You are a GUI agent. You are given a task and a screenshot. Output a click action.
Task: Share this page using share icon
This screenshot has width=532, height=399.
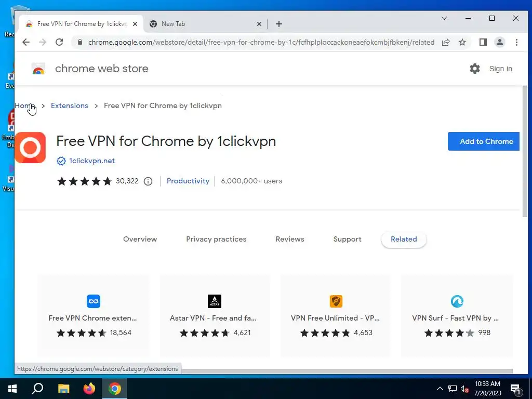[x=445, y=42]
